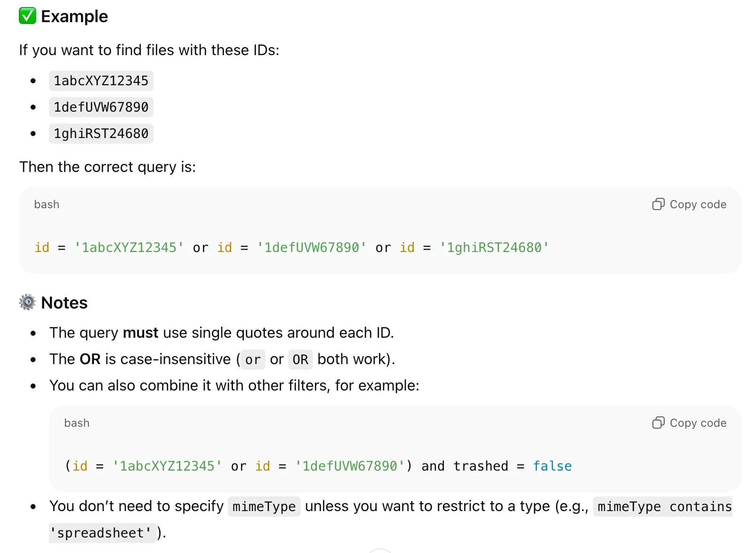Screen dimensions: 756x553
Task: Click the Notes heading text
Action: click(x=64, y=302)
